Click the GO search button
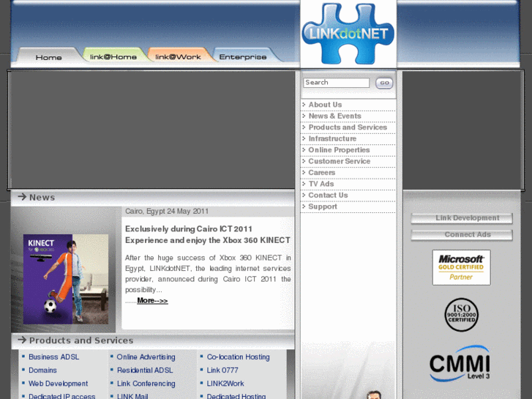The image size is (532, 399). click(384, 83)
